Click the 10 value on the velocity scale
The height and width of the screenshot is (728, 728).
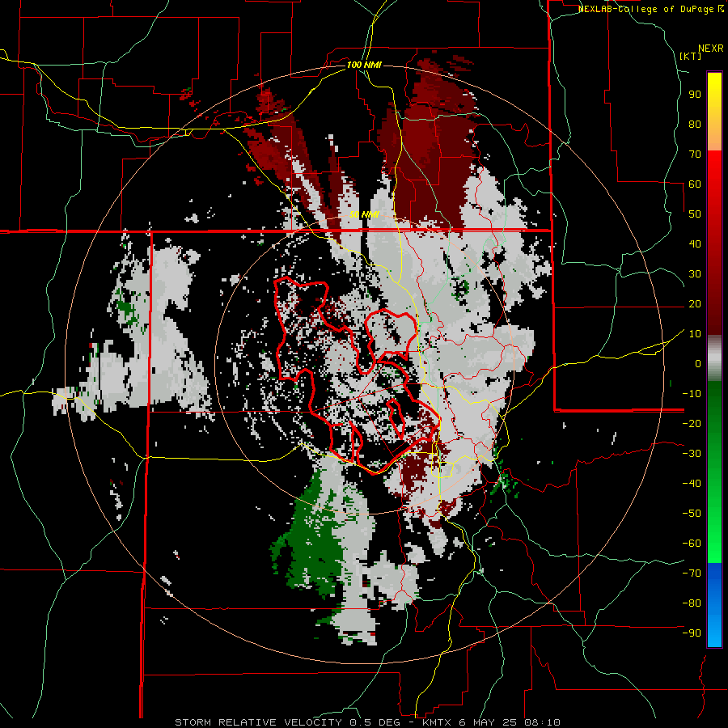(x=695, y=334)
